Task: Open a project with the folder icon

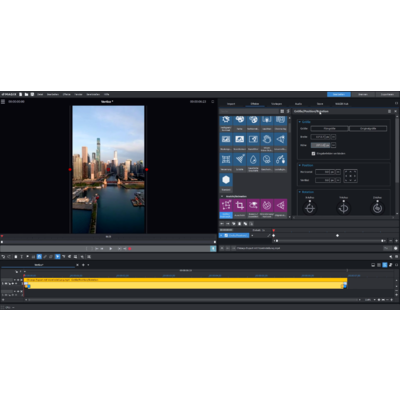Action: pos(26,94)
